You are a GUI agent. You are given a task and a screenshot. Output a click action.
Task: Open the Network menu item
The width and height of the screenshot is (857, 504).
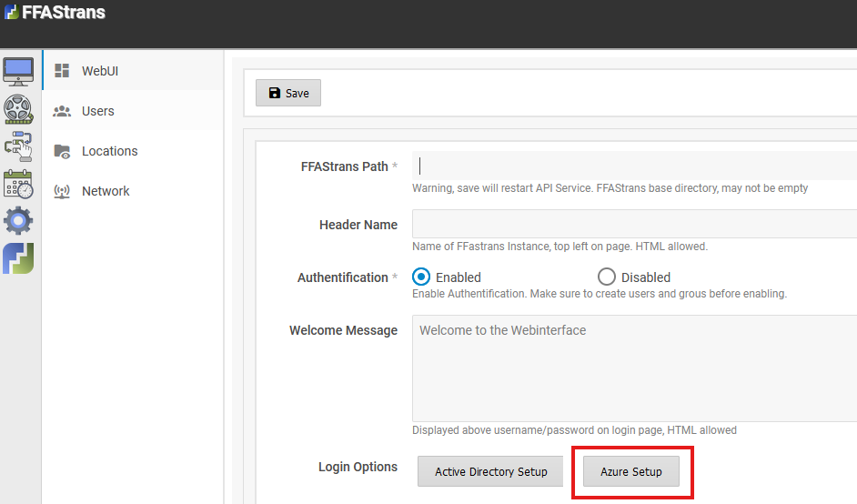click(134, 191)
